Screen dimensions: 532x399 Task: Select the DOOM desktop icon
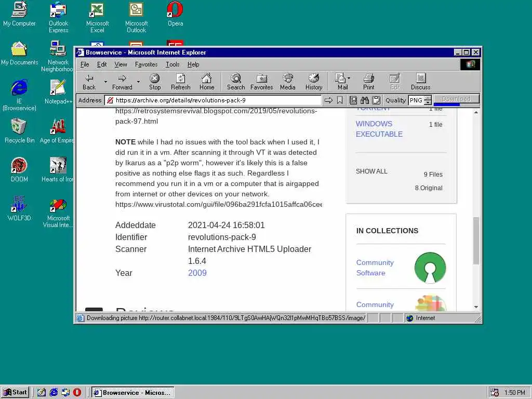click(19, 170)
